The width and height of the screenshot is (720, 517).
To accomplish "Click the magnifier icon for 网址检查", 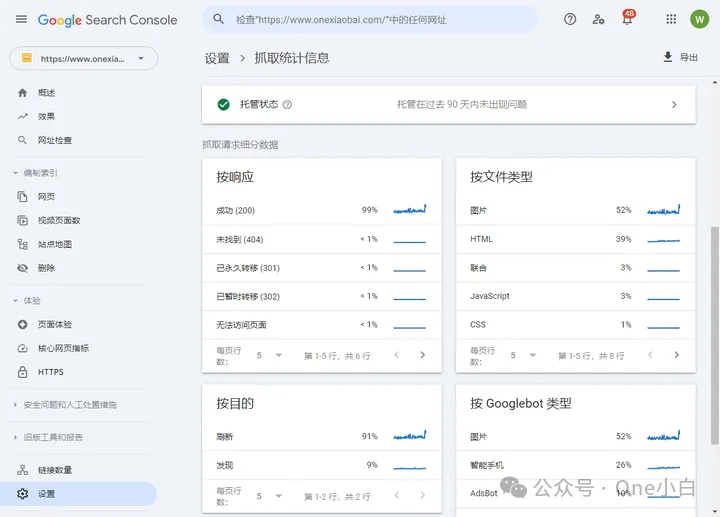I will click(22, 140).
